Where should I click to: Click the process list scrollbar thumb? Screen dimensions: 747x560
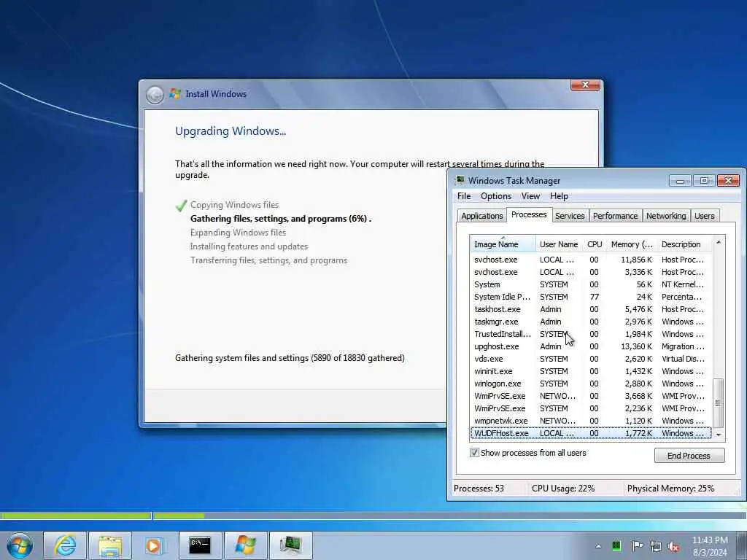[x=719, y=402]
